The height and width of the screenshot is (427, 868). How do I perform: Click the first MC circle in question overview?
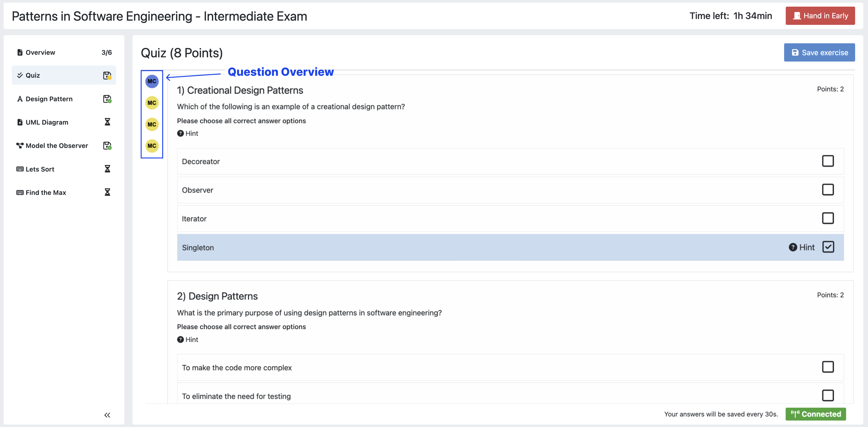152,81
